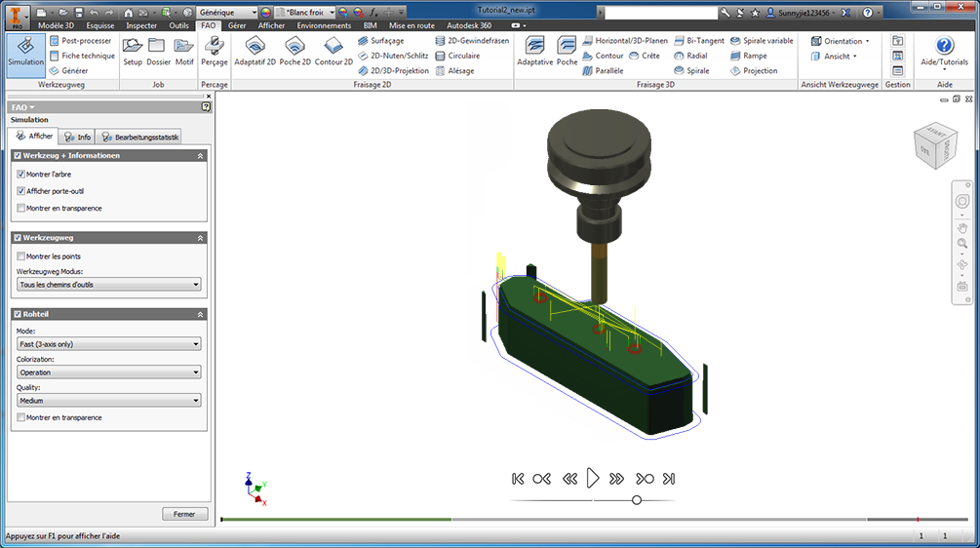This screenshot has height=548, width=980.
Task: Collapse Werkzeug + Informationen section
Action: coord(200,156)
